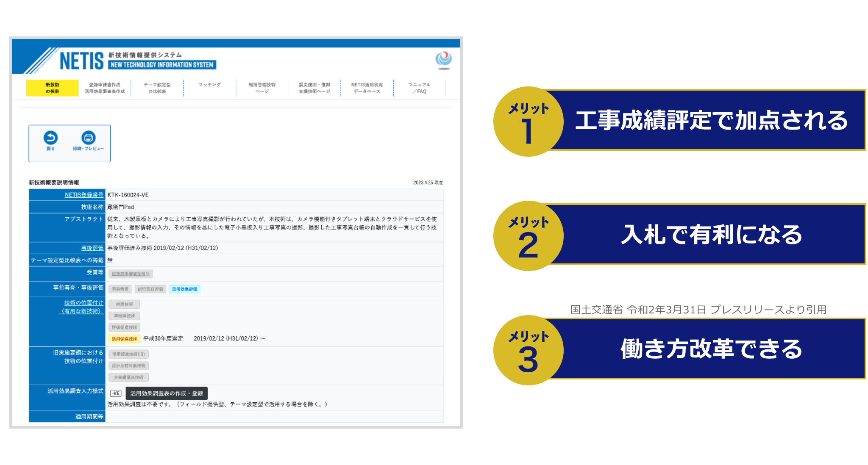
Task: Click the メリット 3 gold circle badge
Action: click(528, 350)
